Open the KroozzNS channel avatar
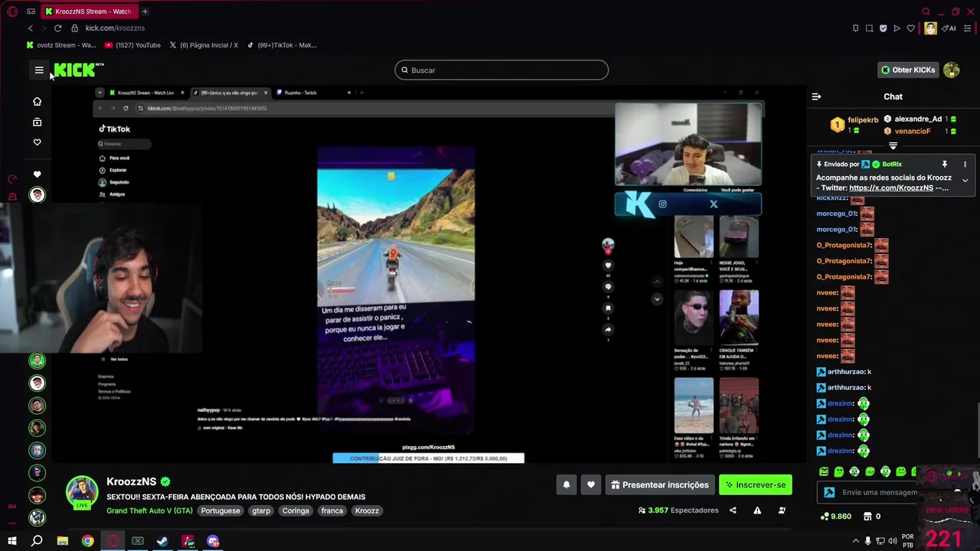The image size is (980, 551). (x=82, y=492)
